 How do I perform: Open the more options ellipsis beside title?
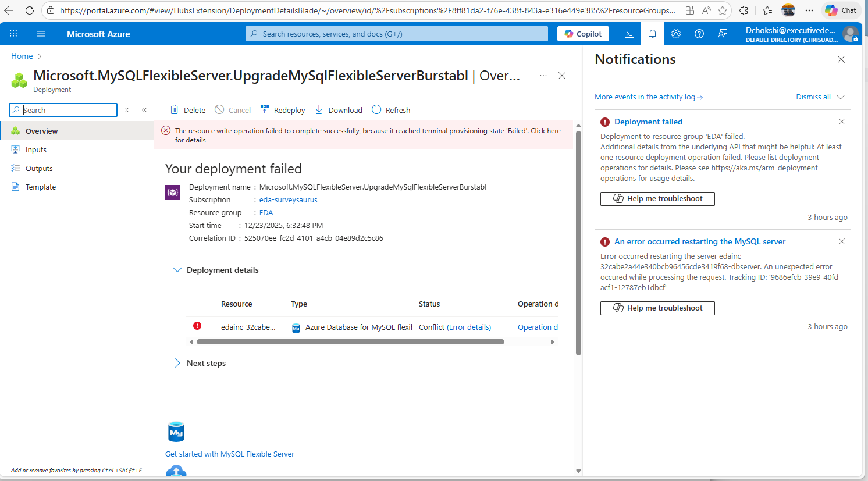[x=543, y=76]
